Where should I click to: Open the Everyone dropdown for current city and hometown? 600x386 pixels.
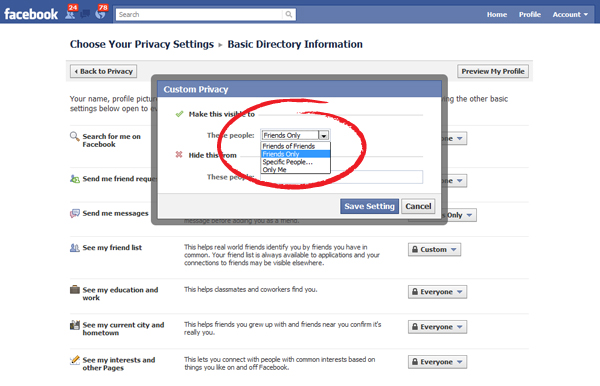[437, 327]
